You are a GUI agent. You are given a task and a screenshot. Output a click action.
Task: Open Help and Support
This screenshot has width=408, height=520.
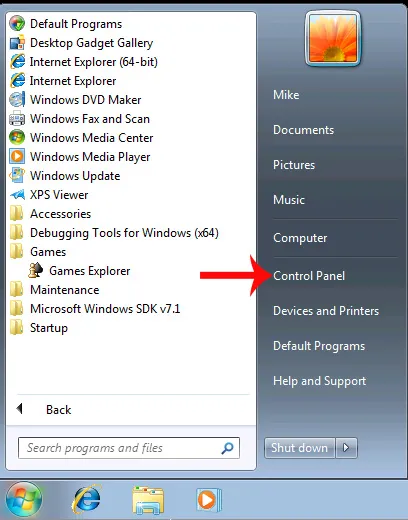[x=319, y=381]
